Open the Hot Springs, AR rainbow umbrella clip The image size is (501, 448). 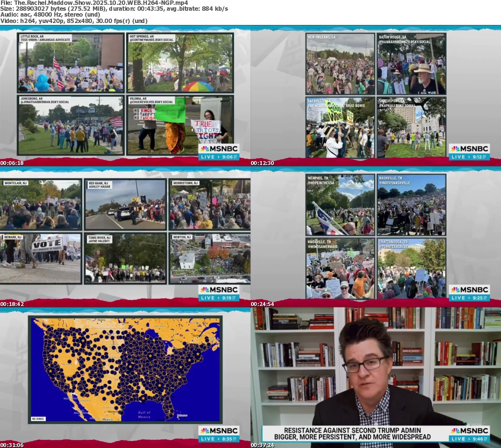click(180, 62)
